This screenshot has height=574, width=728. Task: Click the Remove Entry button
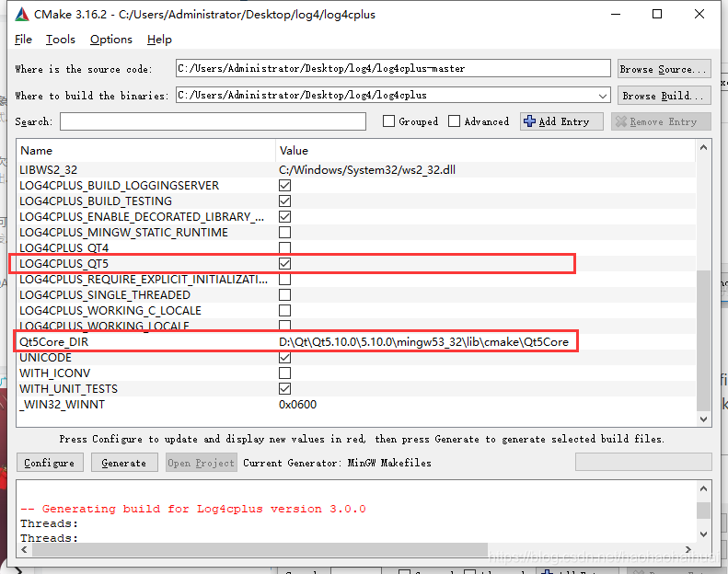pos(661,121)
